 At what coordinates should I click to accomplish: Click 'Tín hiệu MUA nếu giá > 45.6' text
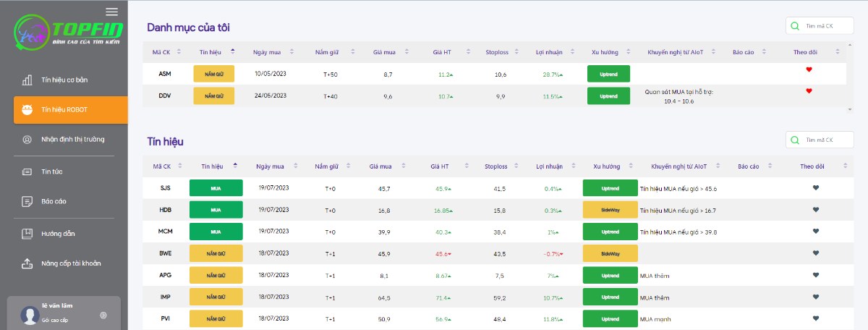[678, 188]
